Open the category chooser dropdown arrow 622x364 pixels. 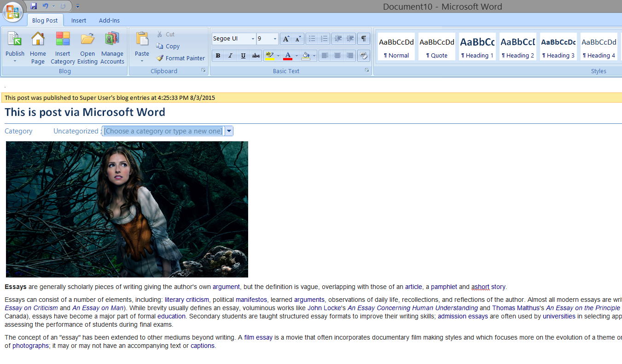click(229, 131)
